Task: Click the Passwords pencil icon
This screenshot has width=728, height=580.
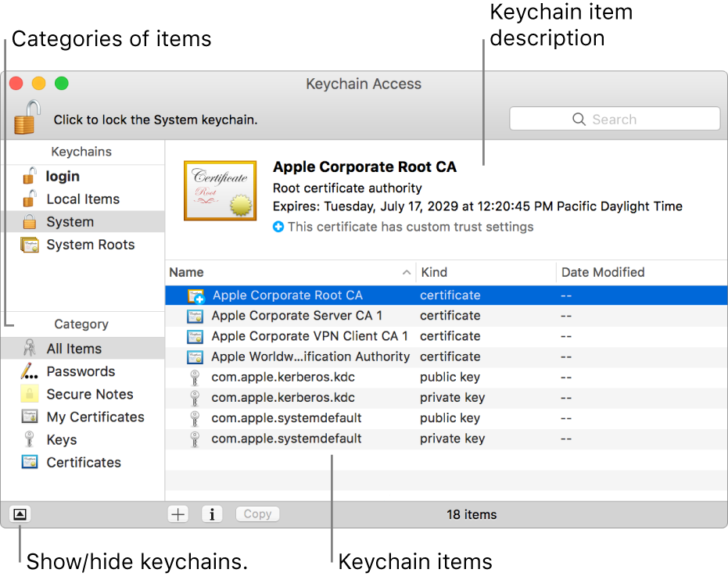Action: [29, 371]
